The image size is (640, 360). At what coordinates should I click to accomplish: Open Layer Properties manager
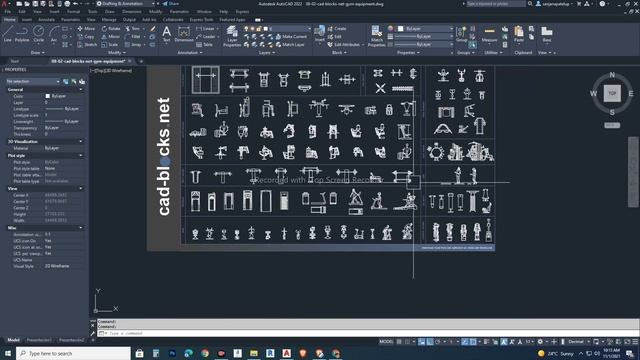[232, 36]
